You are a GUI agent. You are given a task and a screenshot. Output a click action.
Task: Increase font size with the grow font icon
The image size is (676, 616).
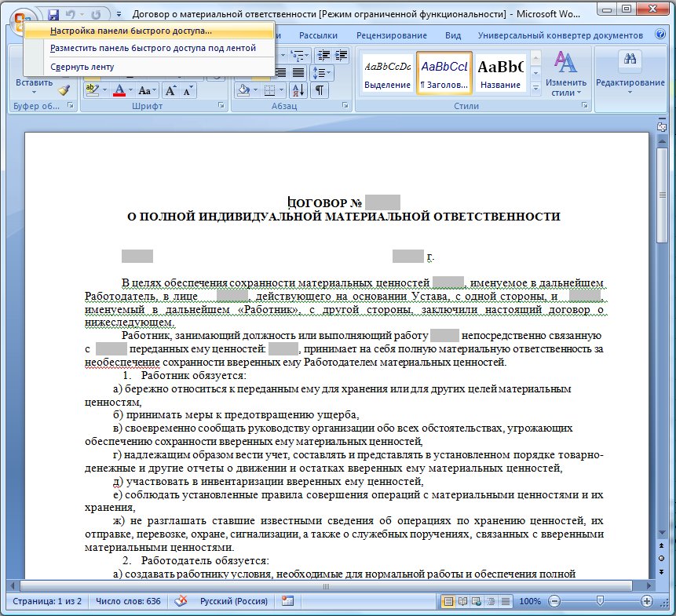pos(170,90)
